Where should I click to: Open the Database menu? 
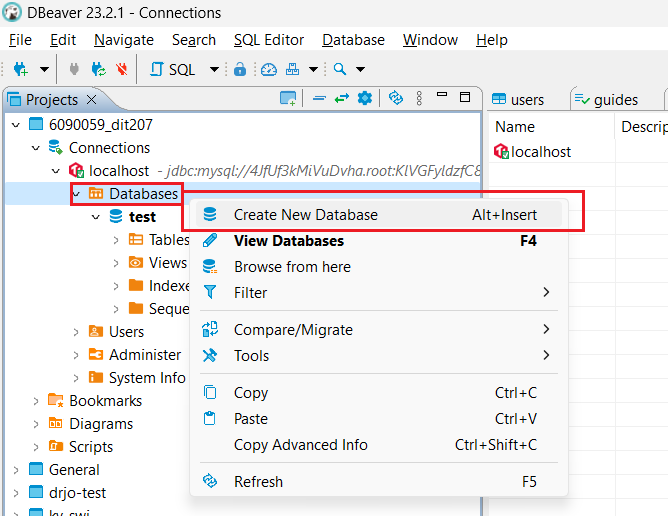[x=353, y=40]
